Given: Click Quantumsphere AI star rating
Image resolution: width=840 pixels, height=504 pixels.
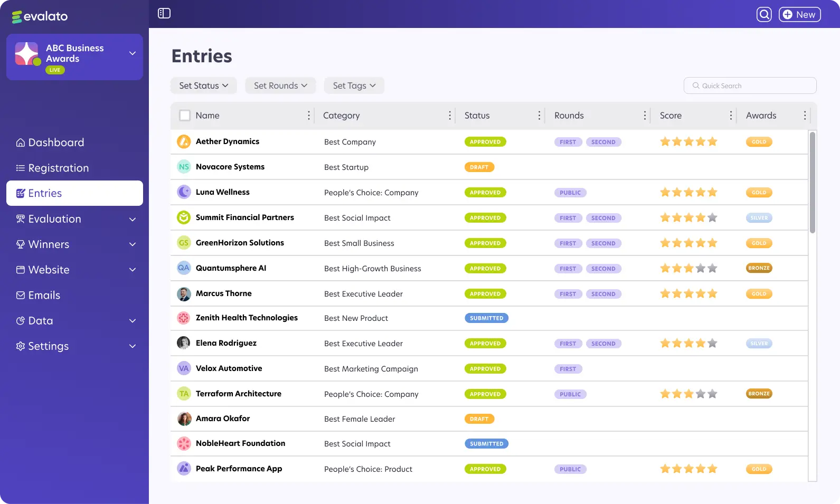Looking at the screenshot, I should (689, 268).
